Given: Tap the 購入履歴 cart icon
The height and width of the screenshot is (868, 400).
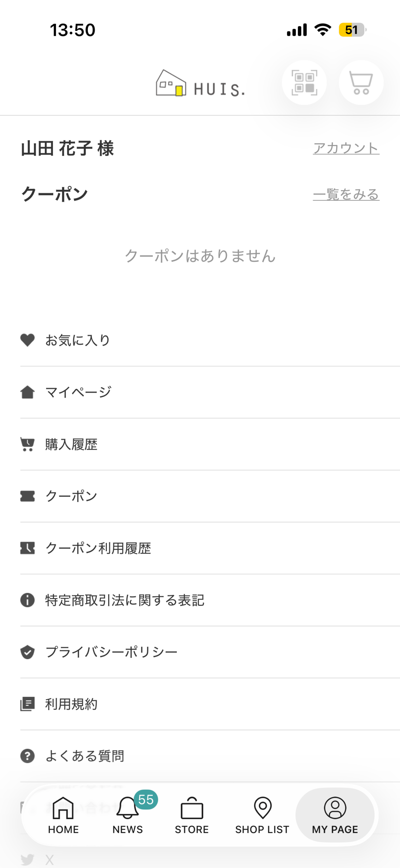Looking at the screenshot, I should 27,444.
